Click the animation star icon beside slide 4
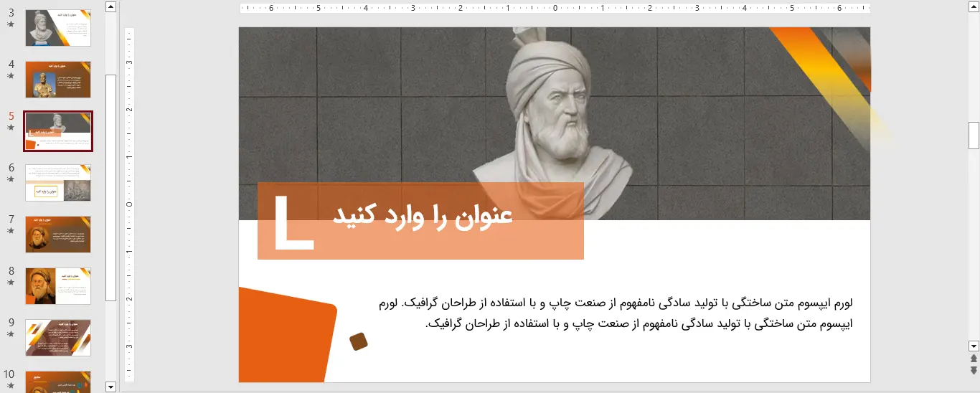 pyautogui.click(x=11, y=75)
